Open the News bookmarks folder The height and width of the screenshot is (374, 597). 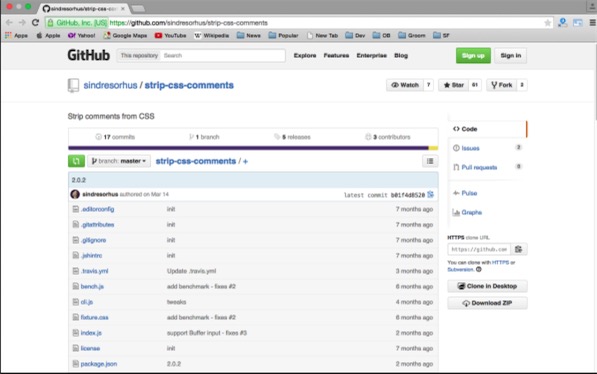[x=249, y=35]
